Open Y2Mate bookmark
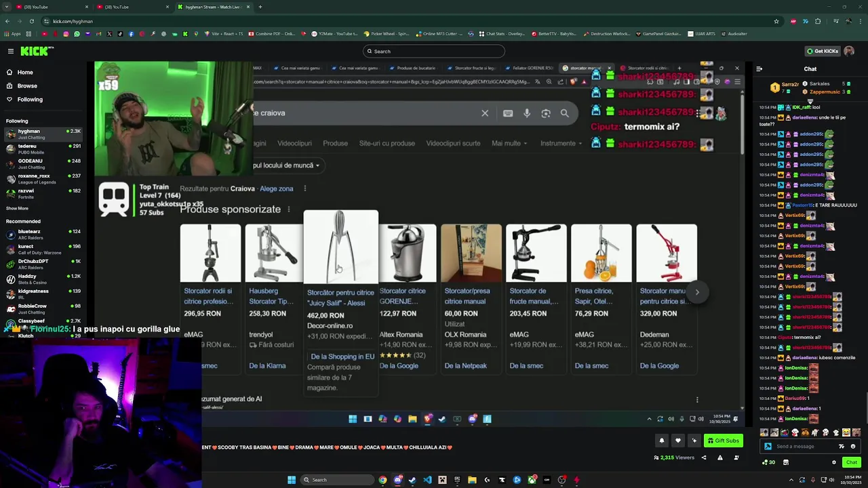 click(x=334, y=34)
